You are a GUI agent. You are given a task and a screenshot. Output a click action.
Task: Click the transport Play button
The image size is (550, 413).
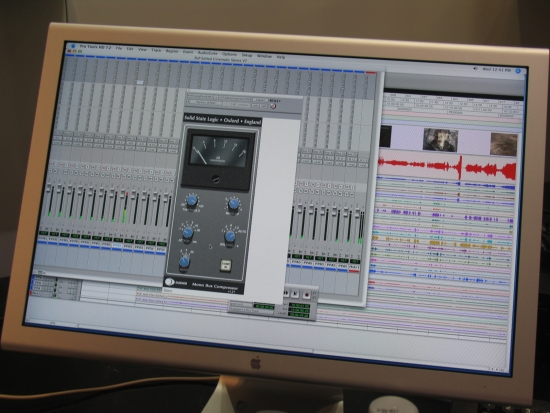pyautogui.click(x=295, y=294)
